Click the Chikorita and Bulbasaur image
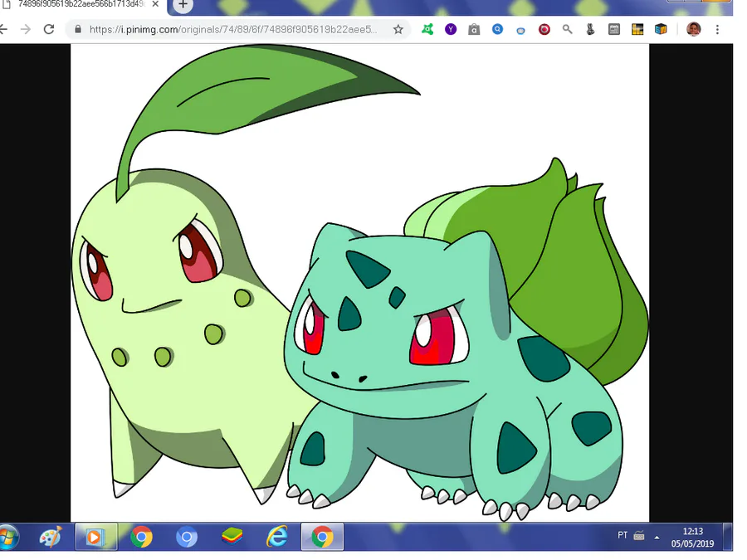The image size is (747, 560). (x=359, y=283)
